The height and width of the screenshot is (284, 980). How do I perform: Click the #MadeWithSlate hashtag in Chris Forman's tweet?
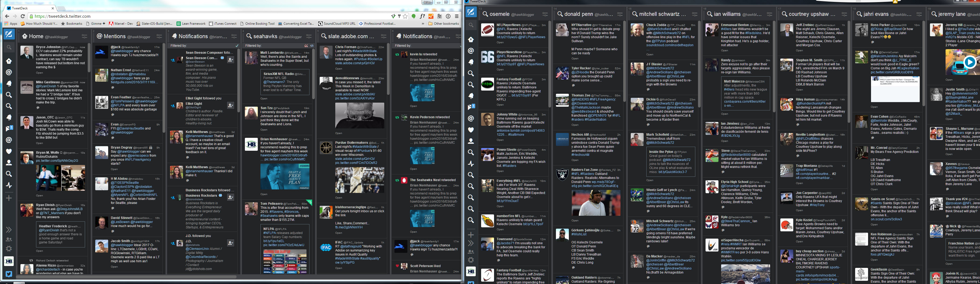coord(364,51)
